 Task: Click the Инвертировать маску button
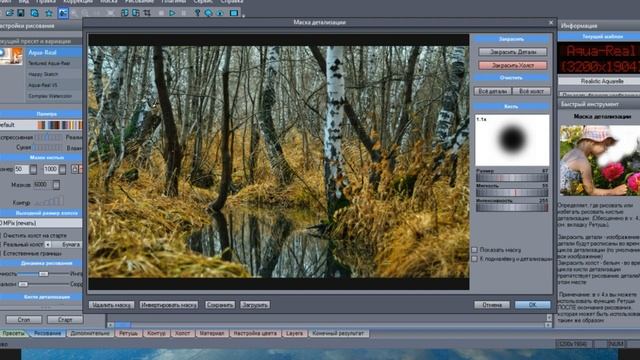[x=169, y=305]
